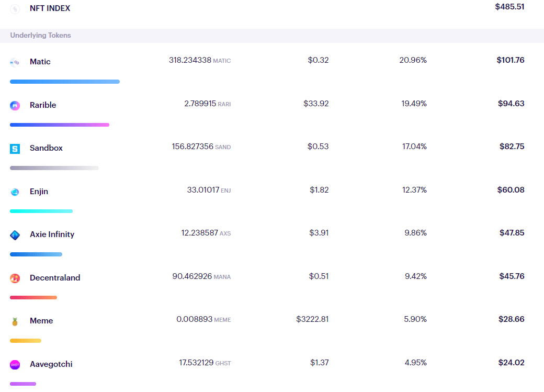Click the Decentraland red allocation bar
The image size is (544, 392).
33,297
